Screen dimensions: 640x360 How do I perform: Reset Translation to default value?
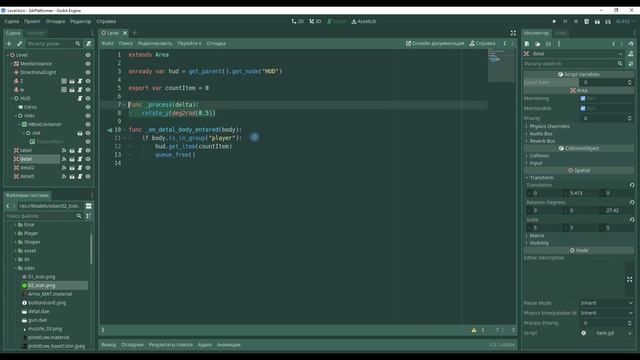tap(632, 185)
